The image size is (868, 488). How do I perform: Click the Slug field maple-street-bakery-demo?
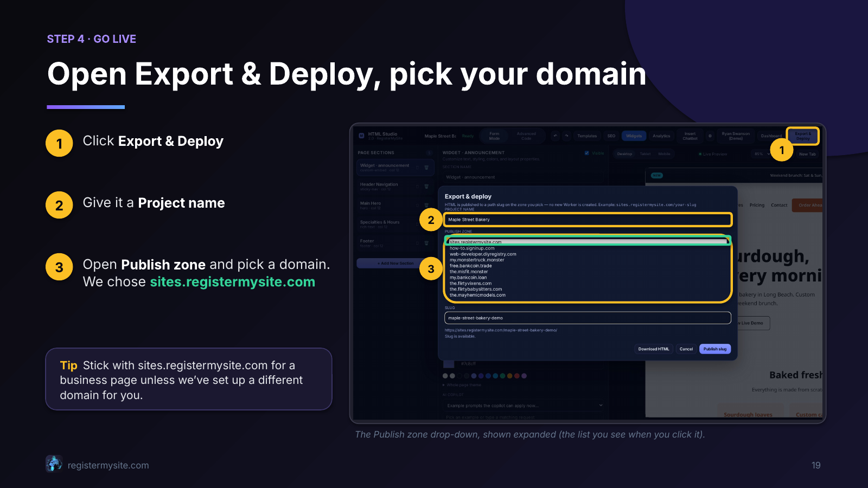coord(588,318)
